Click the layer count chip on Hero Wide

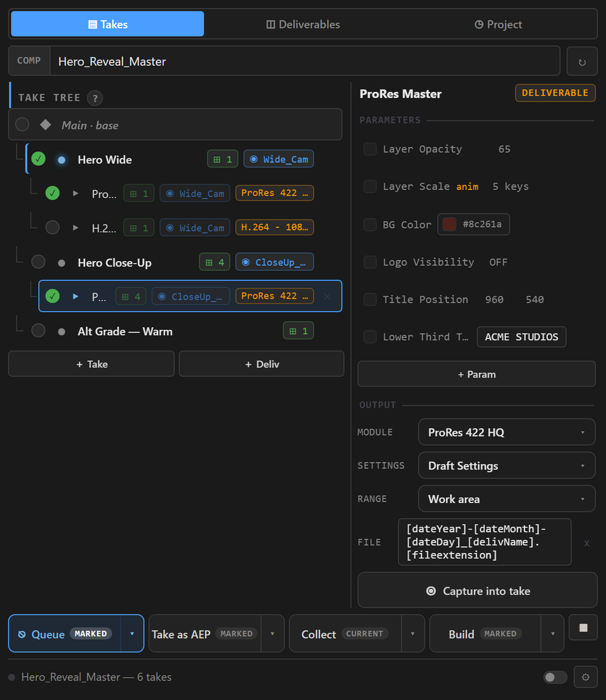(223, 159)
